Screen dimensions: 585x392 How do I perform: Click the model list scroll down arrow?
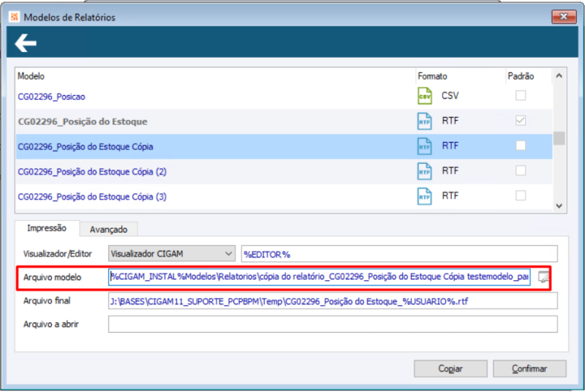tap(559, 206)
